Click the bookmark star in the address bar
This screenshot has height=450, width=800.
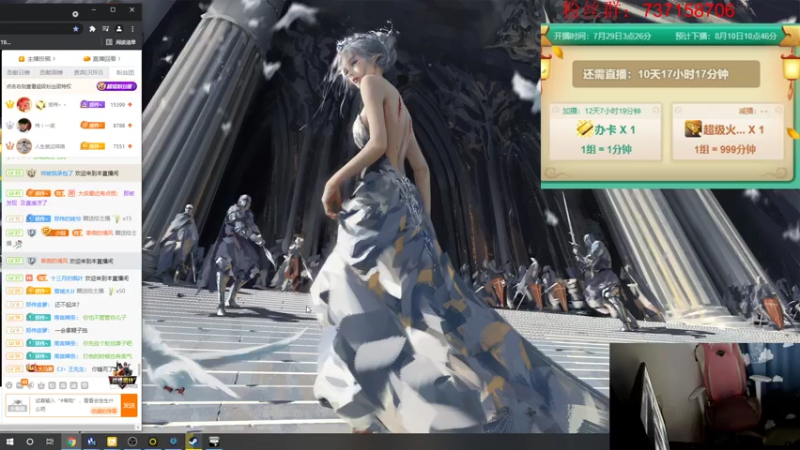76,29
